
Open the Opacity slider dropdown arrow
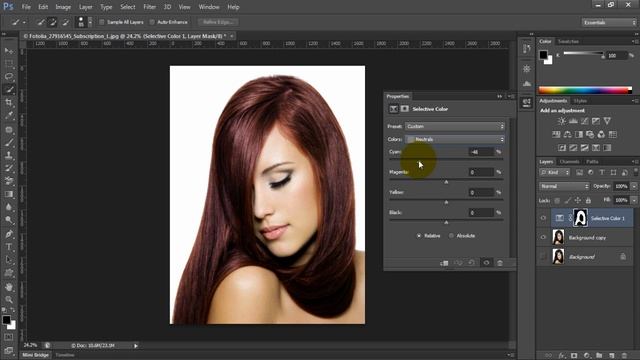tap(634, 186)
